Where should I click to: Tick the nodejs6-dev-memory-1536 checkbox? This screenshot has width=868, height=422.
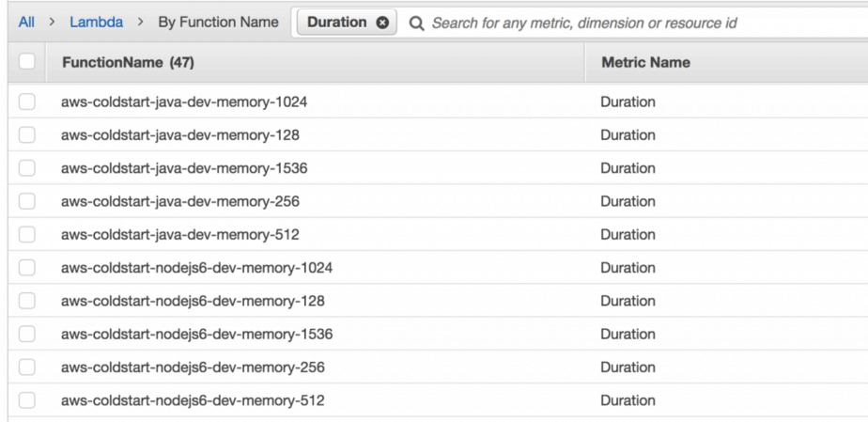tap(26, 334)
